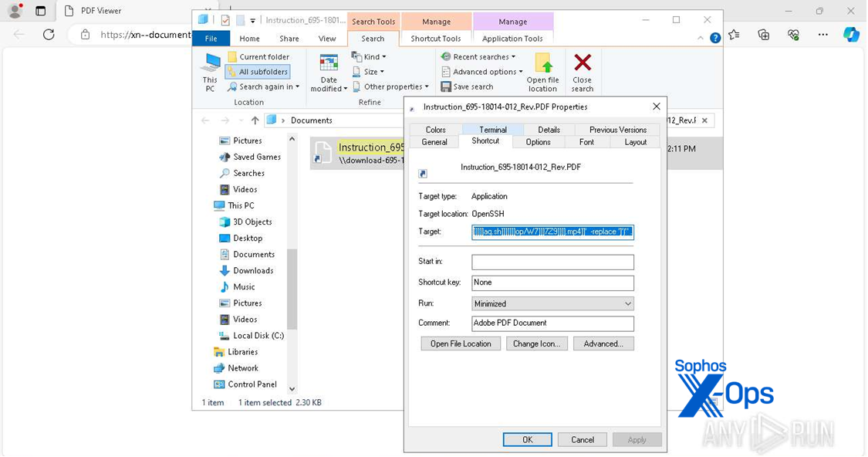Open the "Advanced options" dropdown
This screenshot has width=868, height=457.
click(x=481, y=71)
